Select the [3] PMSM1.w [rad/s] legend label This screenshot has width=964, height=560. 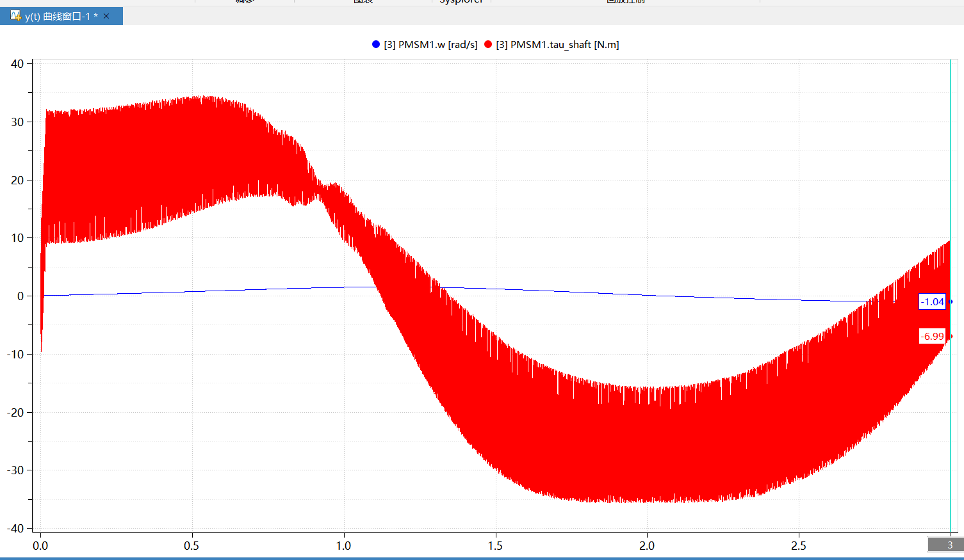pyautogui.click(x=430, y=45)
